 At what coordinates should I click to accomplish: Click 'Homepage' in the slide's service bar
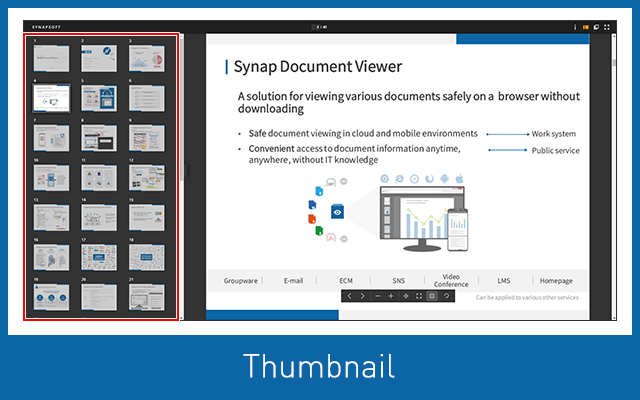(556, 281)
